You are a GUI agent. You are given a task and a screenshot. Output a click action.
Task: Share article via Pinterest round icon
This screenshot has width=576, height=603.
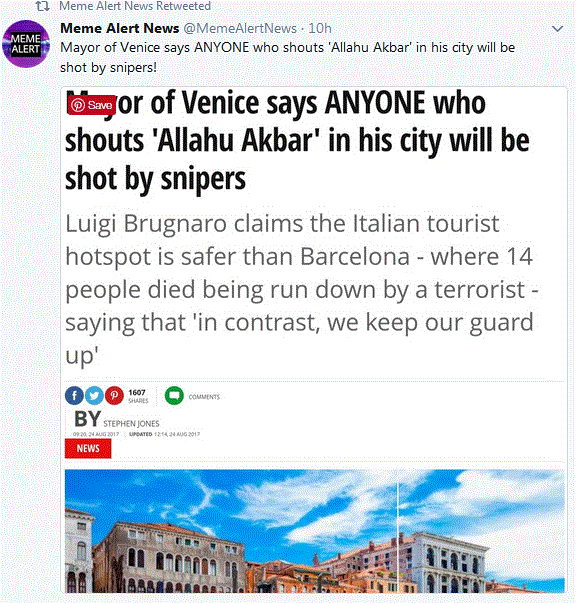click(x=114, y=395)
